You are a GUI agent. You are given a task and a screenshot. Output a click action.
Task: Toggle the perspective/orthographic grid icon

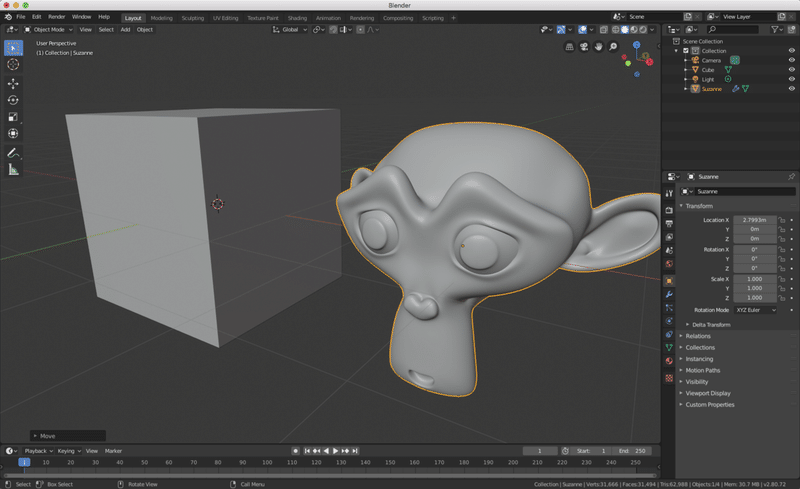[x=570, y=47]
